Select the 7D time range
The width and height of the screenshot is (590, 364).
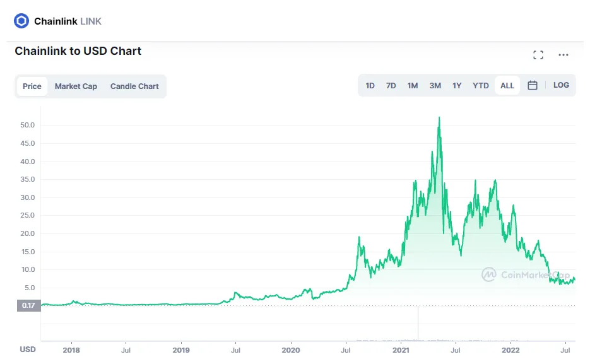(x=391, y=86)
